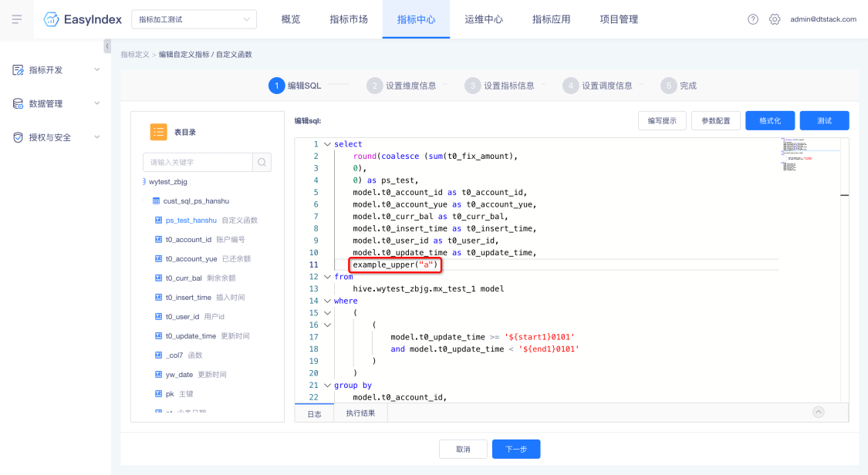Click step 5 circle 完成

pyautogui.click(x=669, y=86)
